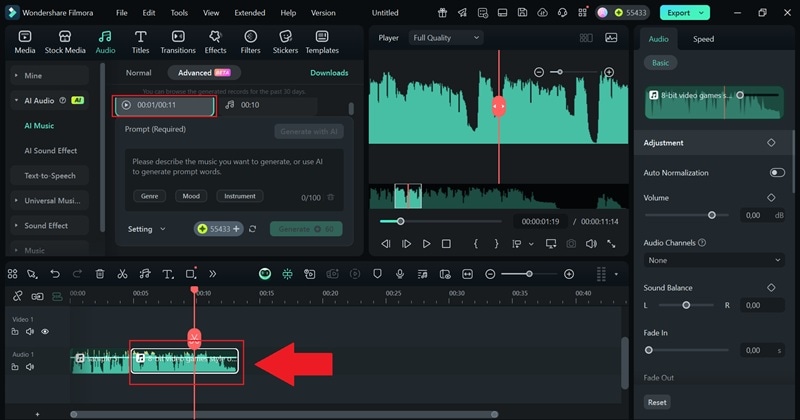Open the Stickers panel
This screenshot has height=420, width=800.
285,42
